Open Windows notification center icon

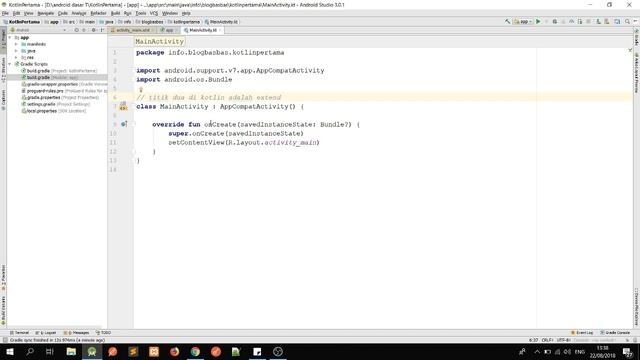tap(628, 351)
